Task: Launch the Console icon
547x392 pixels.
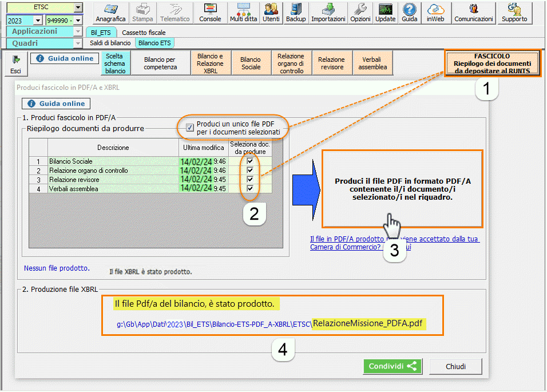Action: (x=210, y=13)
